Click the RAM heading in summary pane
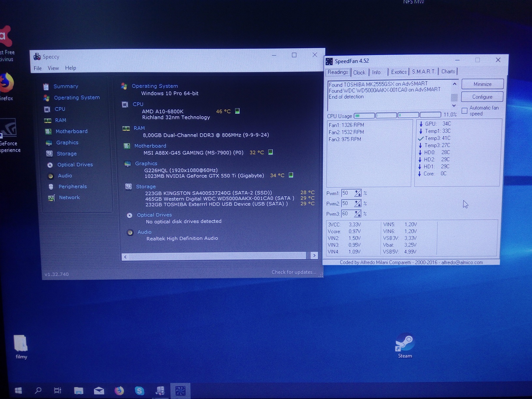This screenshot has width=532, height=399. coord(139,128)
